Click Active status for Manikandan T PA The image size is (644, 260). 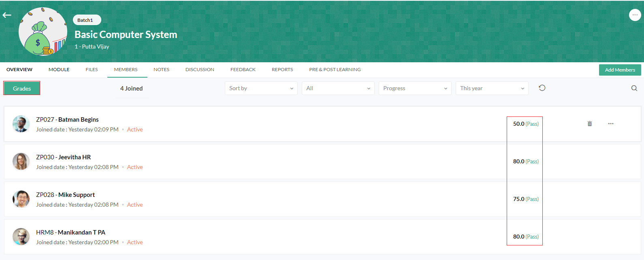[x=135, y=242]
